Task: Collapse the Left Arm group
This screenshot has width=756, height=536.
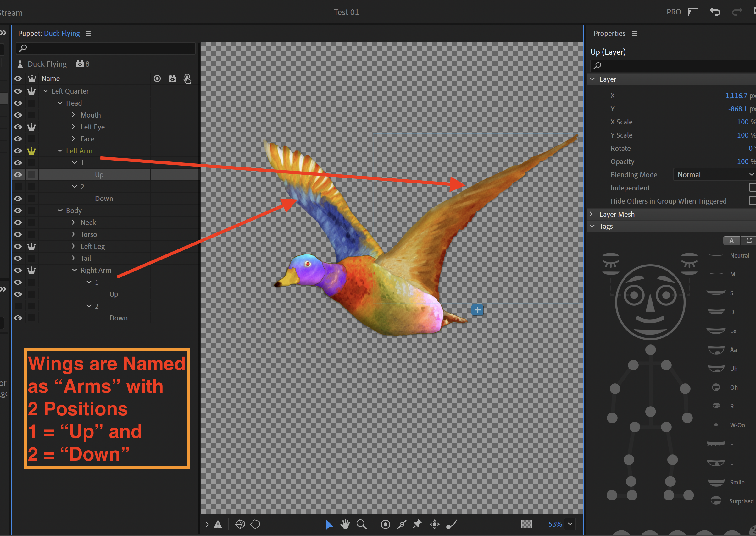Action: click(60, 150)
